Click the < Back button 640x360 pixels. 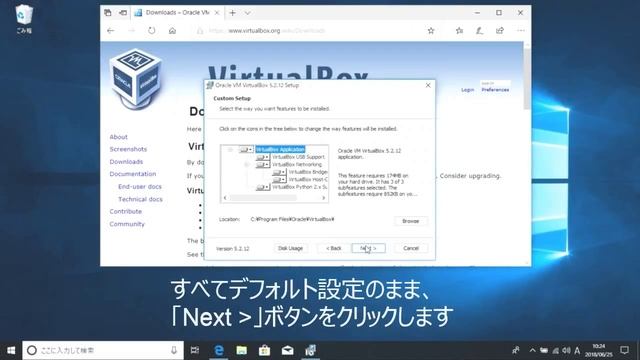coord(333,249)
